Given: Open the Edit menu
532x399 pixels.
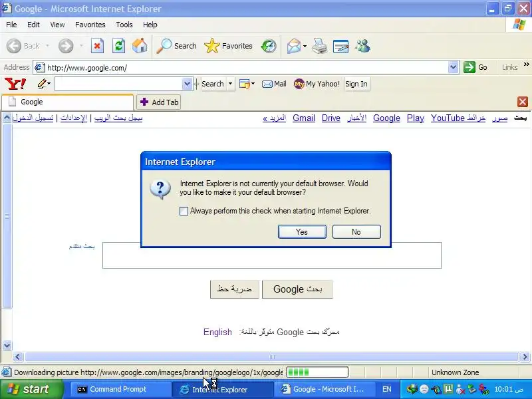Looking at the screenshot, I should [33, 25].
